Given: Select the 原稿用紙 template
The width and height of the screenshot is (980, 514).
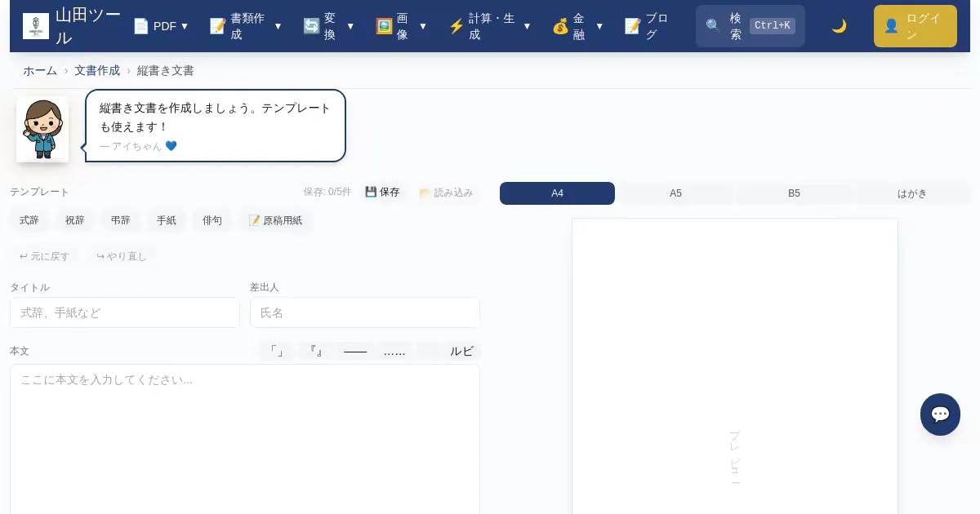Looking at the screenshot, I should 275,220.
